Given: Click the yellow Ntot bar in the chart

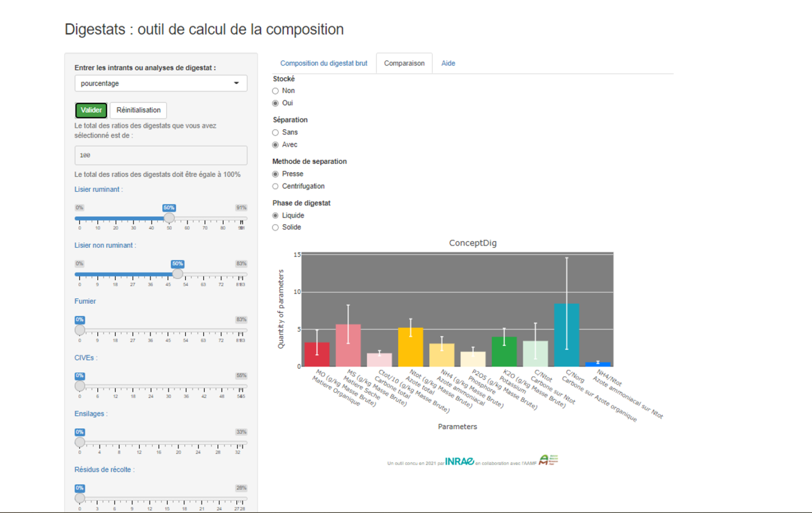Looking at the screenshot, I should pyautogui.click(x=410, y=347).
